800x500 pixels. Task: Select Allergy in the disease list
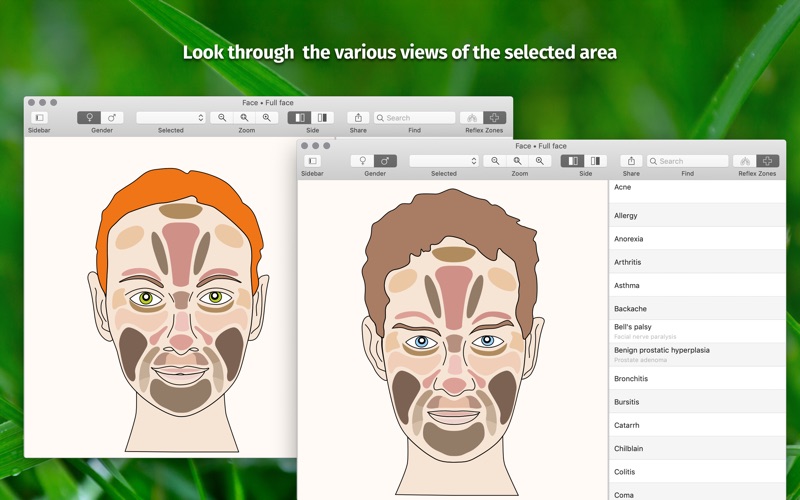click(x=697, y=215)
